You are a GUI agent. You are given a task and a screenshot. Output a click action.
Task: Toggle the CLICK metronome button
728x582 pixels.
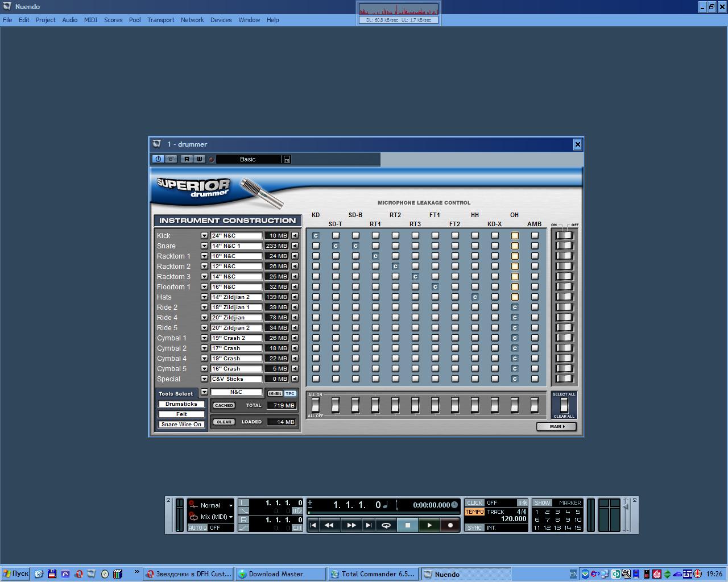(x=474, y=503)
